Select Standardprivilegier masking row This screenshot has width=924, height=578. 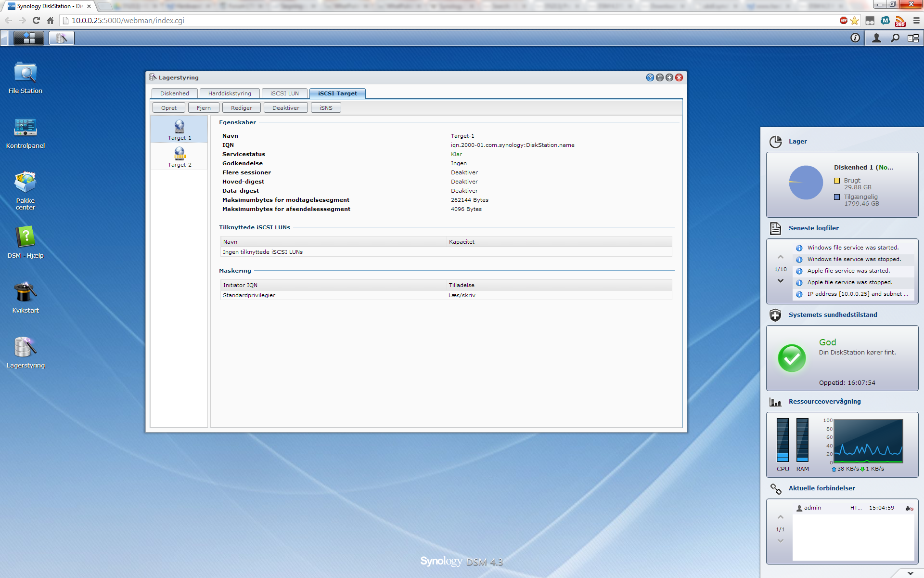point(446,295)
